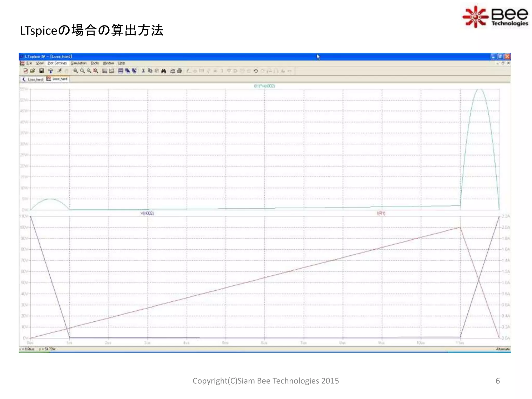532x399 pixels.
Task: Click the I(R1) trace label
Action: (x=381, y=213)
